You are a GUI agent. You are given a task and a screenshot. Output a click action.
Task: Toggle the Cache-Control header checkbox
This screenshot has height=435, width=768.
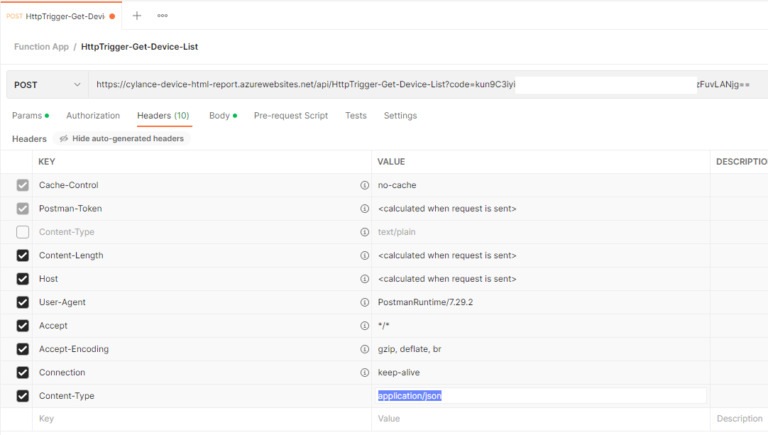(23, 185)
